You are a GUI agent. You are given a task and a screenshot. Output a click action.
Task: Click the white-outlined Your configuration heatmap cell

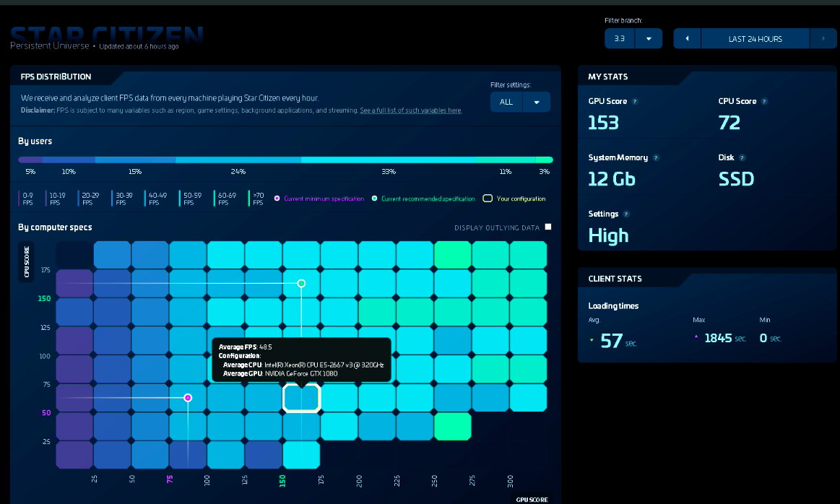301,398
